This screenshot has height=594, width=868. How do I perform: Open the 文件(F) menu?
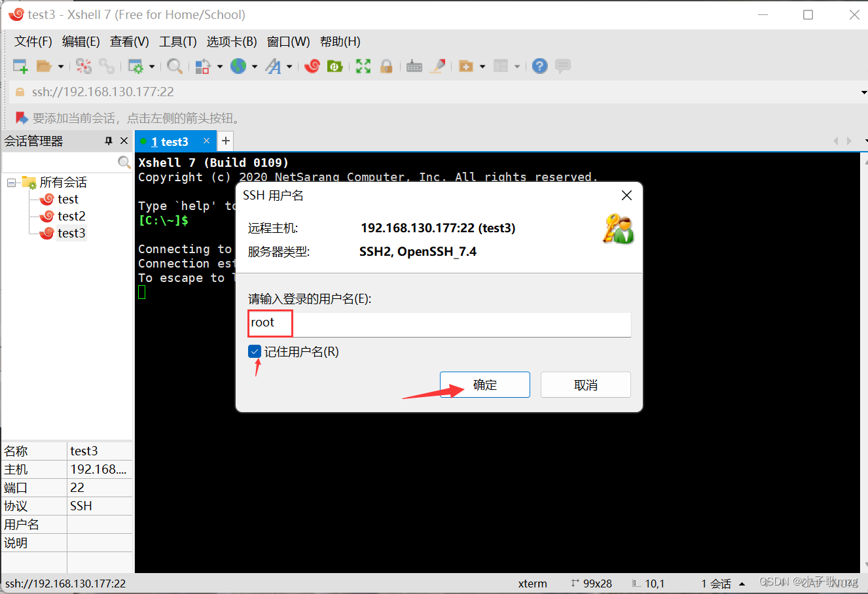click(33, 42)
